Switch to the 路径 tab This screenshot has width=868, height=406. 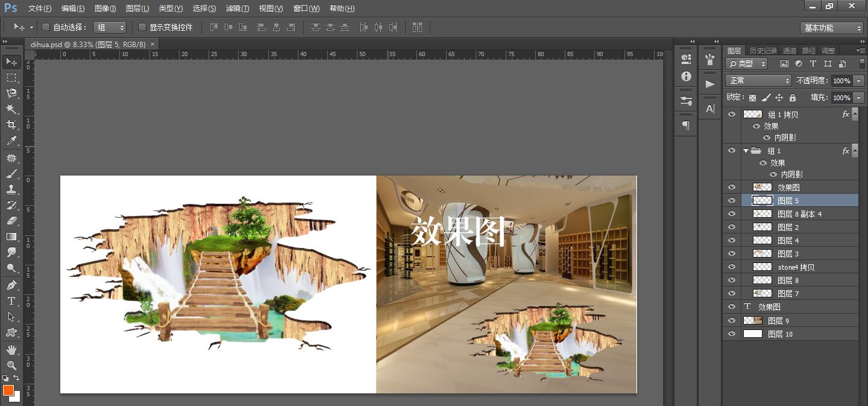coord(809,51)
